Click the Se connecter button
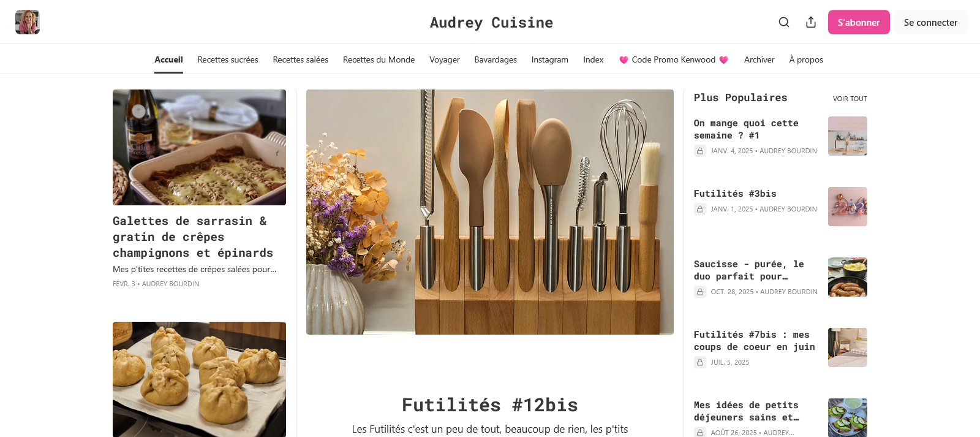 pos(930,22)
